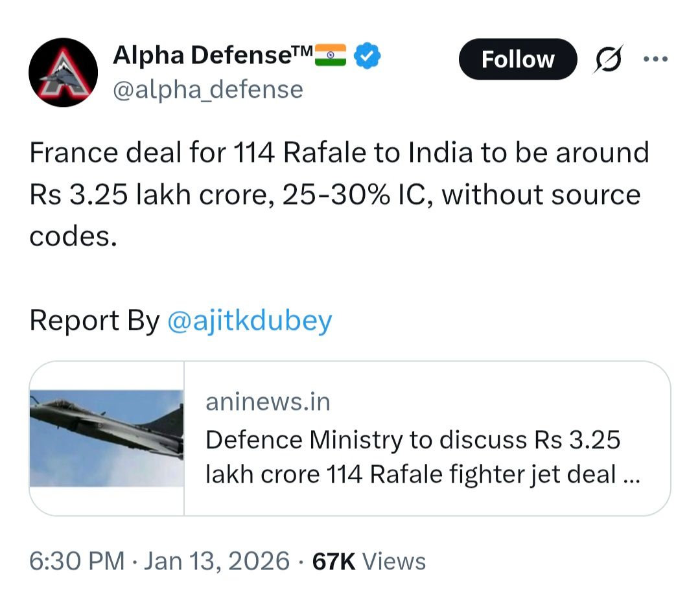Click the word "Views" below the tweet
700x598 pixels.
pos(394,561)
